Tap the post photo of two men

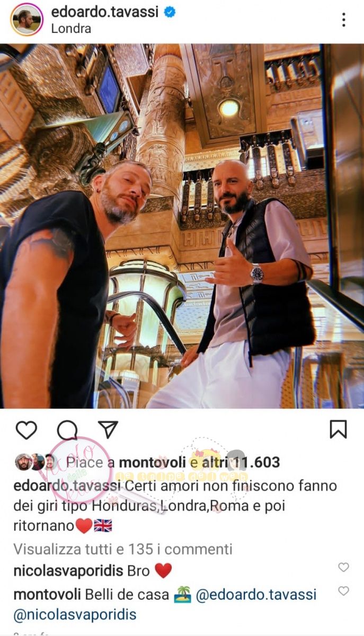(x=182, y=226)
